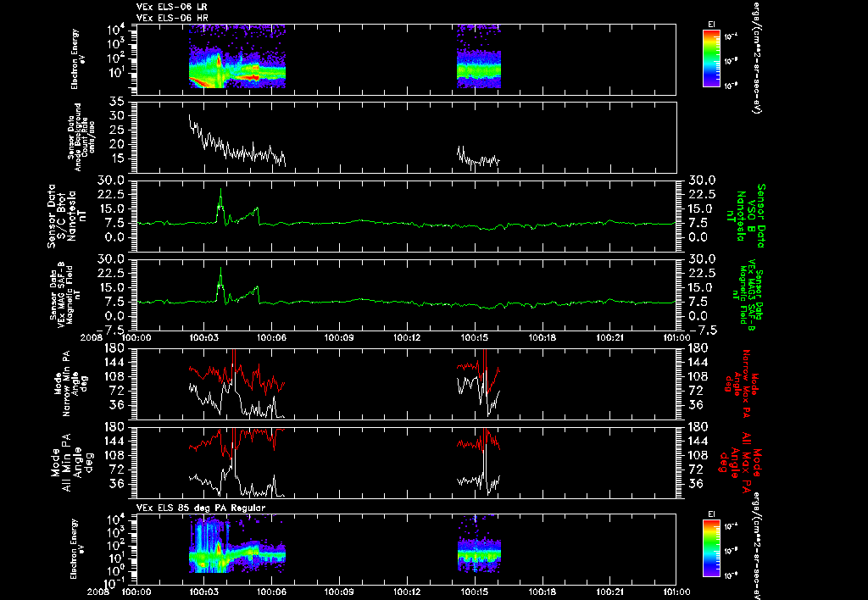Click the bottom El color scale bar
Screen dimensions: 868x600
tap(711, 548)
